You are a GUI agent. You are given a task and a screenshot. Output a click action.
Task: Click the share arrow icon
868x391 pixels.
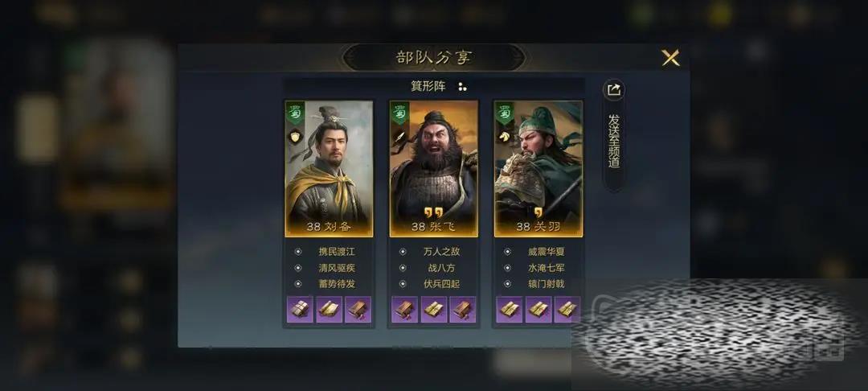(x=613, y=90)
